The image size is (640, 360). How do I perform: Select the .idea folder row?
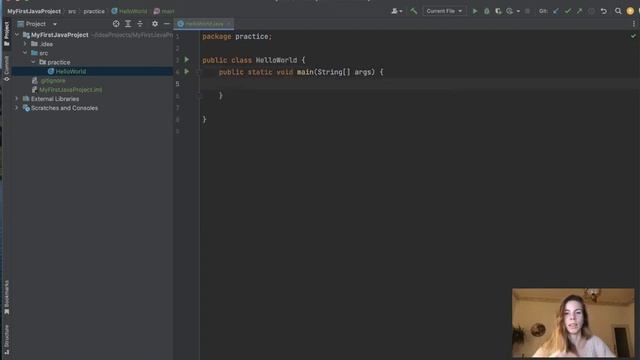[92, 44]
